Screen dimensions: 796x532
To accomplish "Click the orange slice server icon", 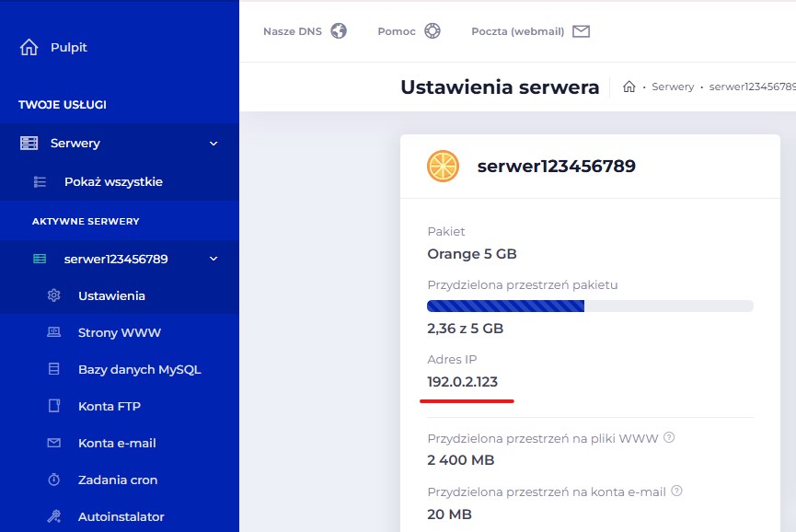I will coord(443,167).
